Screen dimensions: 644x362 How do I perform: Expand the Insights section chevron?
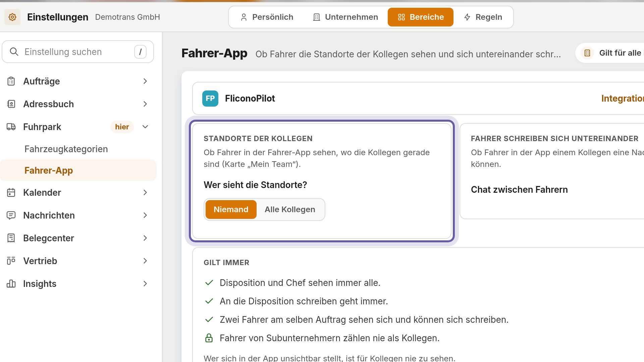tap(145, 284)
